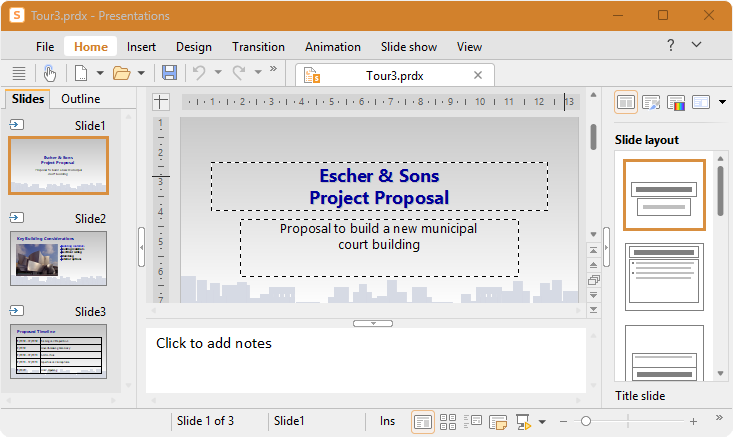This screenshot has width=733, height=437.
Task: Toggle the Ins insert mode indicator
Action: pos(387,421)
